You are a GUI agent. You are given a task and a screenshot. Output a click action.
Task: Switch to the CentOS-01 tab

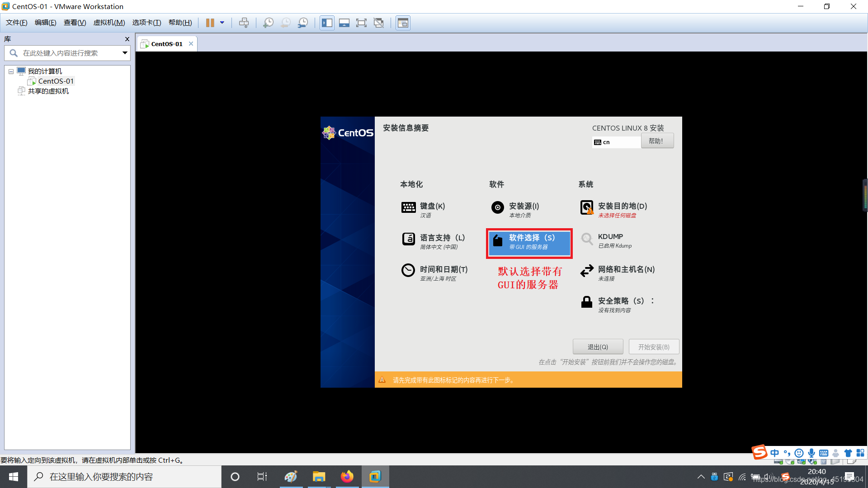pos(166,44)
